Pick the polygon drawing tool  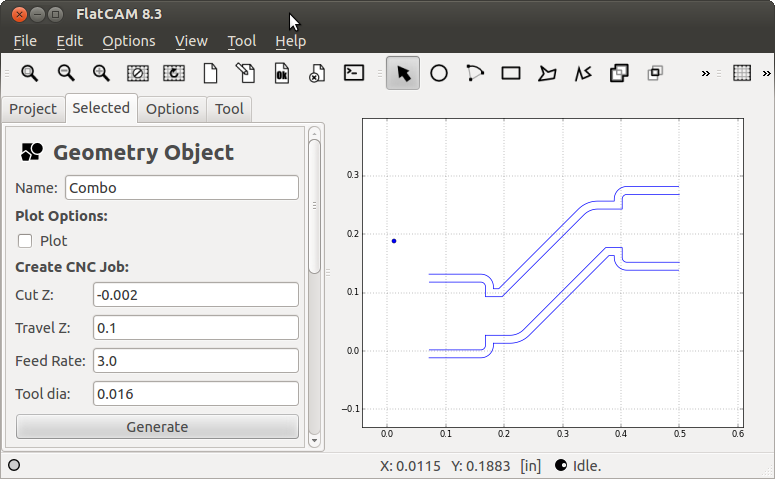pos(547,73)
